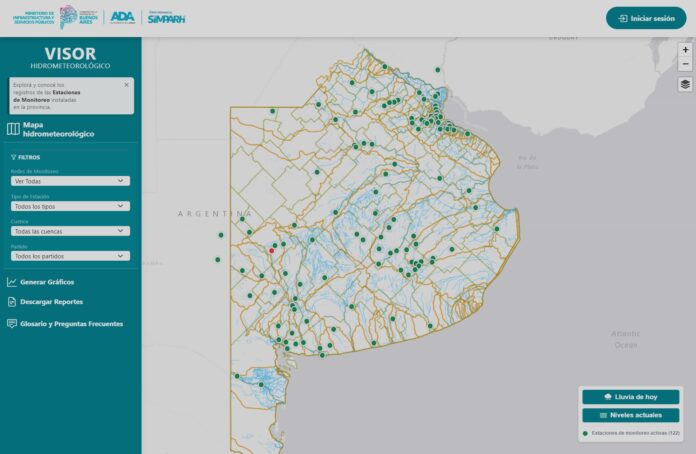The image size is (696, 454).
Task: Click the SIMPARH logo in header
Action: [166, 18]
